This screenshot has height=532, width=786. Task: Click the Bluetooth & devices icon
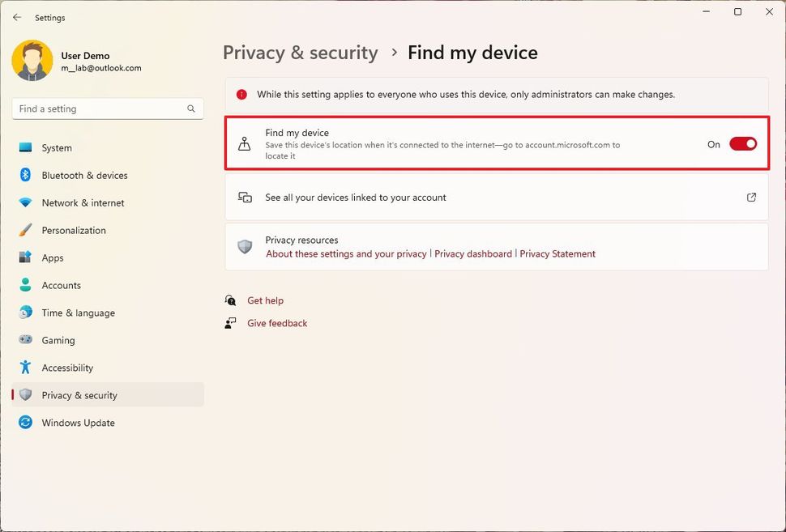point(26,176)
